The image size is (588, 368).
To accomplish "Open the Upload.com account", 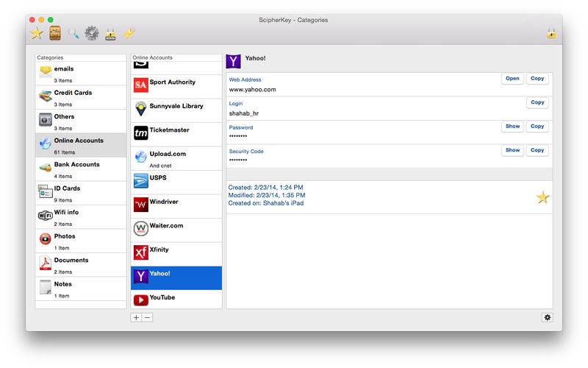I will click(176, 158).
